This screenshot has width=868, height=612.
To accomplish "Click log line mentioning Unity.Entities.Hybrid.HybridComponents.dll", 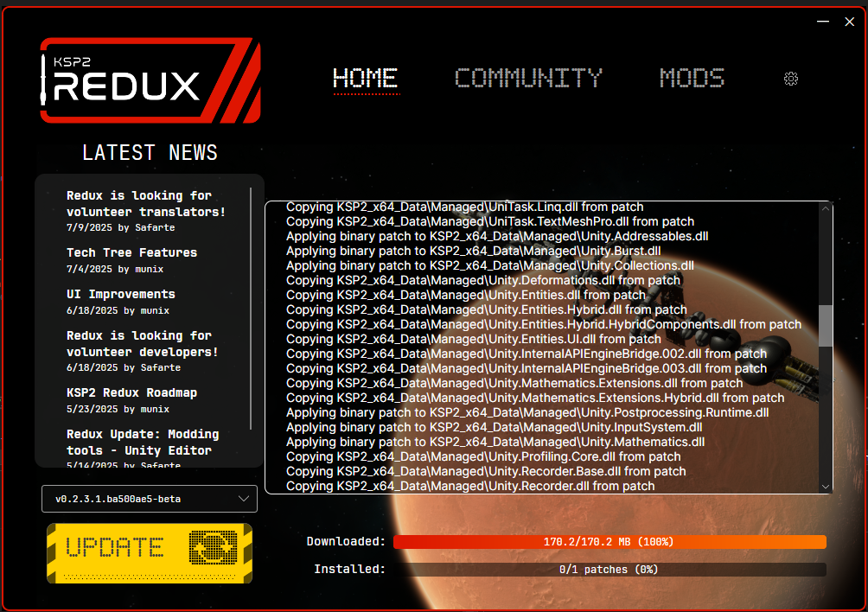I will tap(544, 324).
